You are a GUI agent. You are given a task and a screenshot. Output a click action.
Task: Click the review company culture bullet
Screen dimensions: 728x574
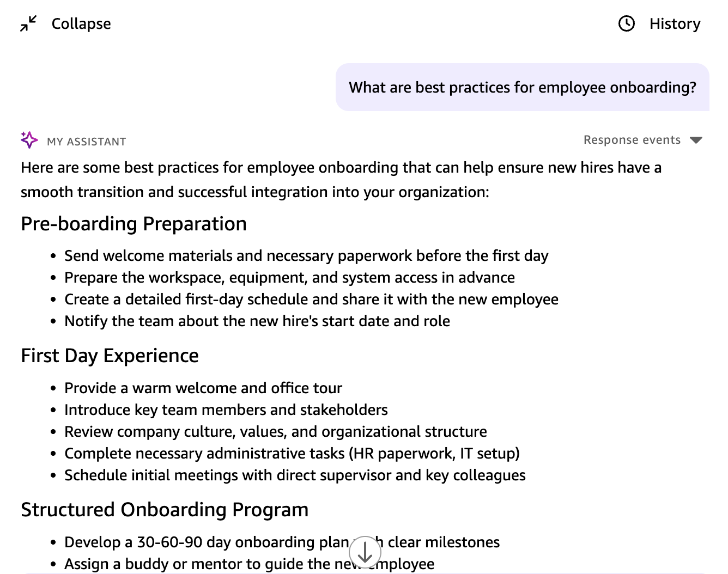276,432
